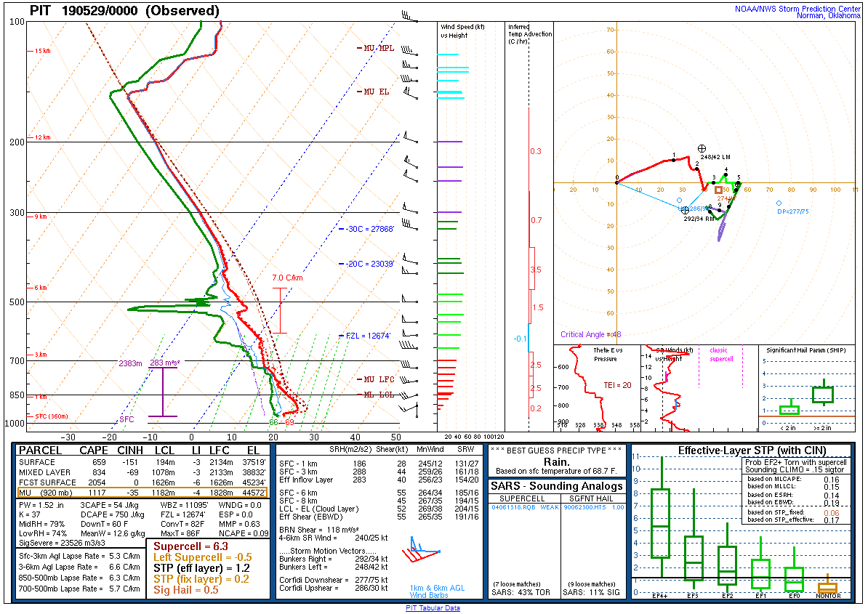
Task: Click the Corfidi Downshear = 277/75 kt value
Action: [x=333, y=580]
